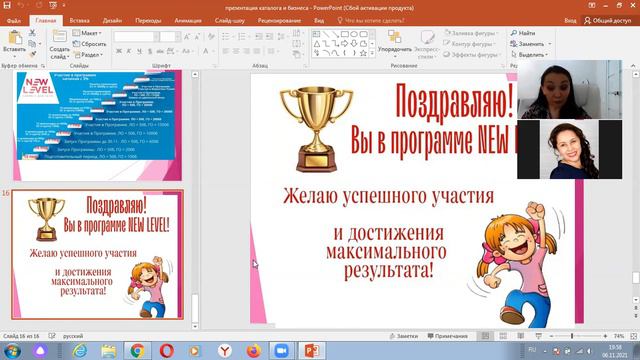Select the oval shape in gallery
The height and width of the screenshot is (360, 640).
pos(354,34)
